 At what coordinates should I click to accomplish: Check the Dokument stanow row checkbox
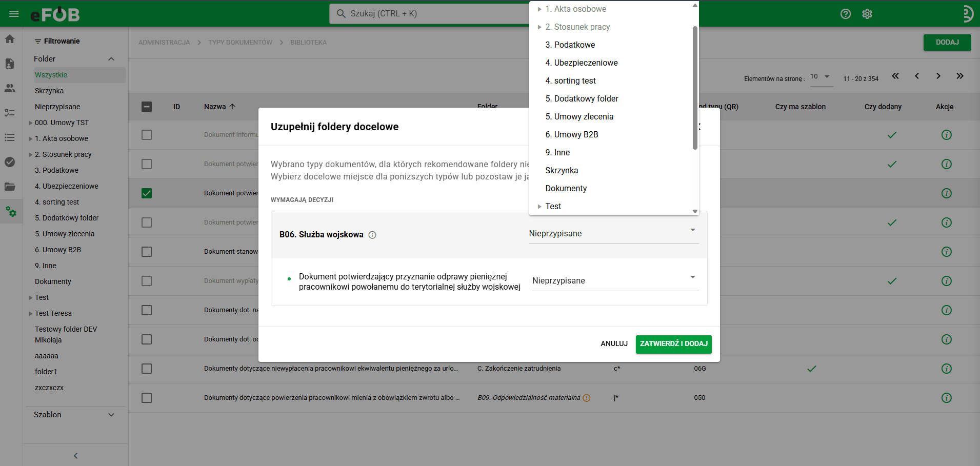pyautogui.click(x=147, y=252)
